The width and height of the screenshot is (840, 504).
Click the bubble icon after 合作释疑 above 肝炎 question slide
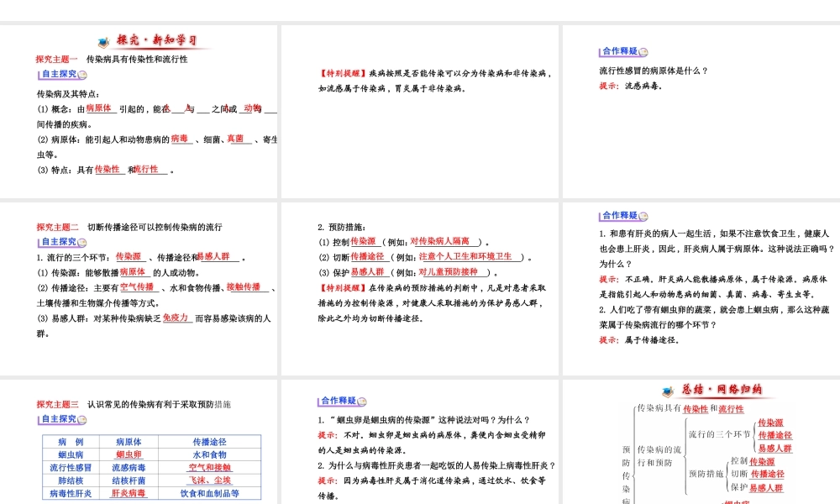click(643, 217)
